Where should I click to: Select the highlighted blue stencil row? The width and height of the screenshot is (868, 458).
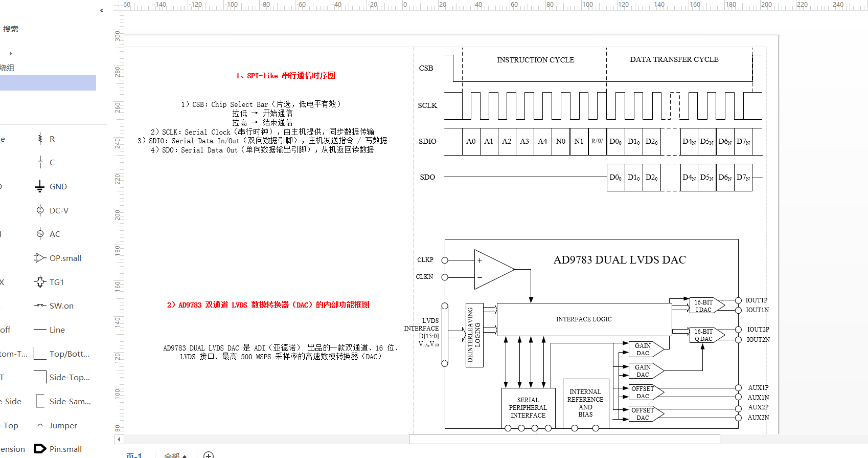point(48,83)
